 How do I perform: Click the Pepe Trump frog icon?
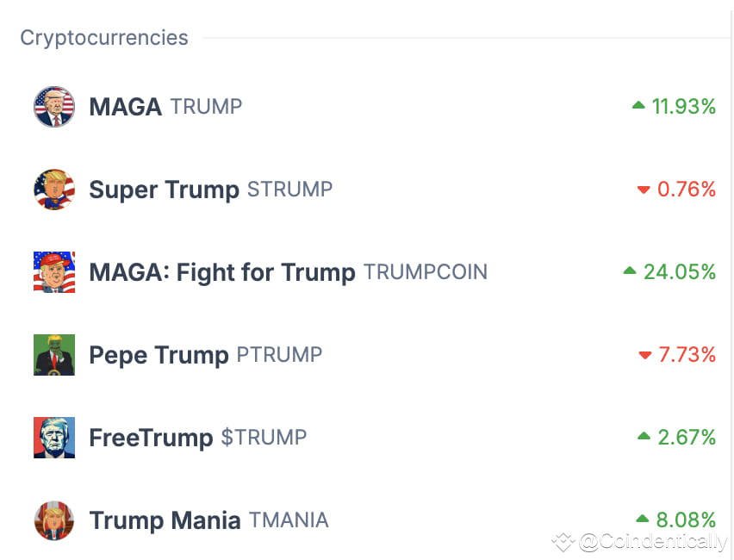coord(54,355)
